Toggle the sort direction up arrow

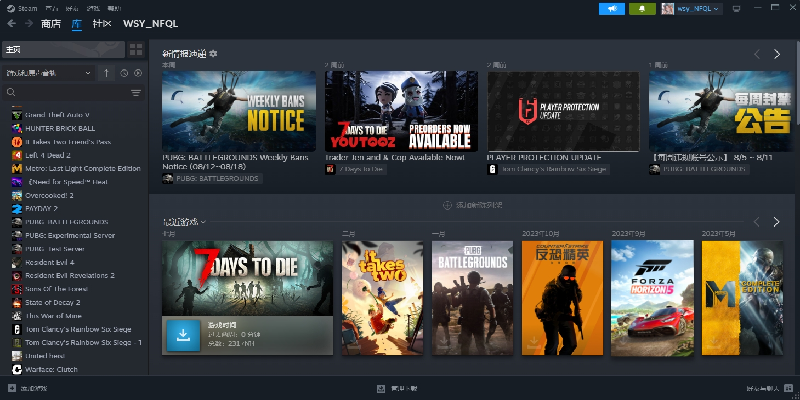106,73
